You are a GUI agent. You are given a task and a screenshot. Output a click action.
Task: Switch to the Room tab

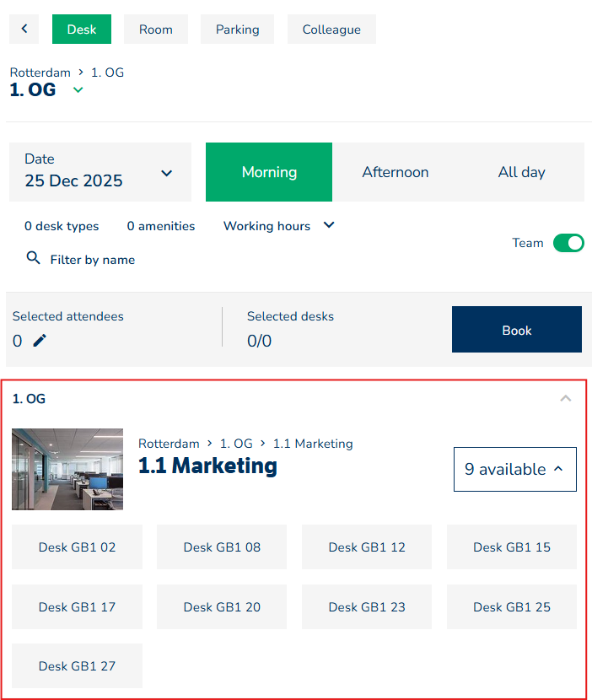[x=155, y=29]
